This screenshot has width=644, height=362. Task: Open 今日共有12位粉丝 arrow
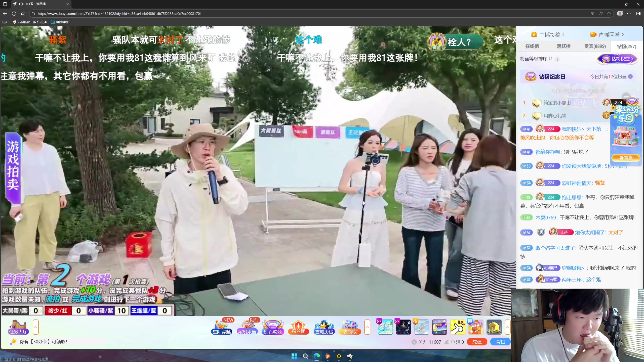click(x=630, y=77)
